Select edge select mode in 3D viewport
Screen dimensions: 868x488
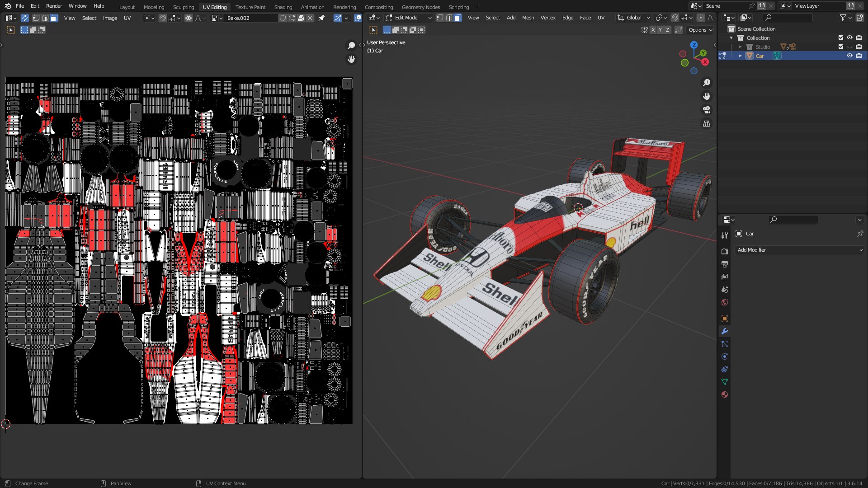tap(448, 18)
